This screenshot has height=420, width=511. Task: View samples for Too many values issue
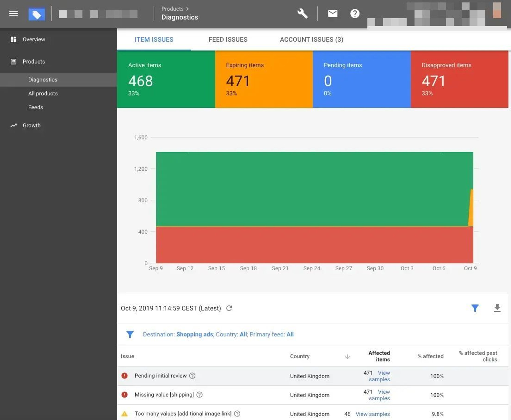pyautogui.click(x=372, y=414)
